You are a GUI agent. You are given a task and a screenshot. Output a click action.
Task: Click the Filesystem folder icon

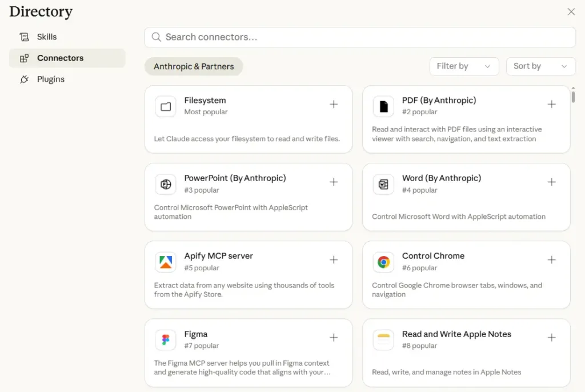pos(166,106)
